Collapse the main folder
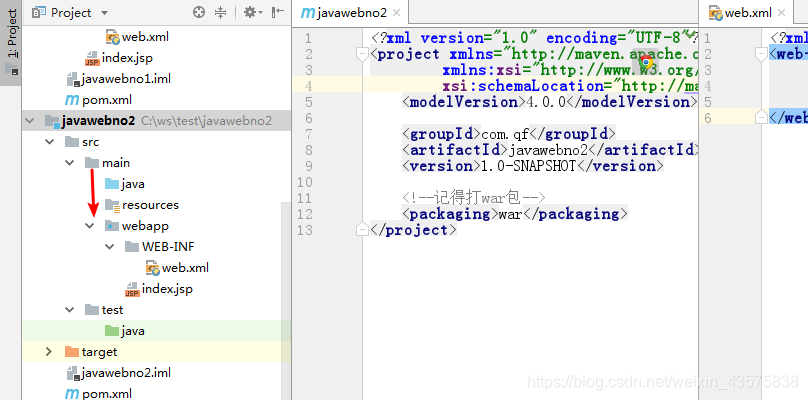 tap(70, 163)
